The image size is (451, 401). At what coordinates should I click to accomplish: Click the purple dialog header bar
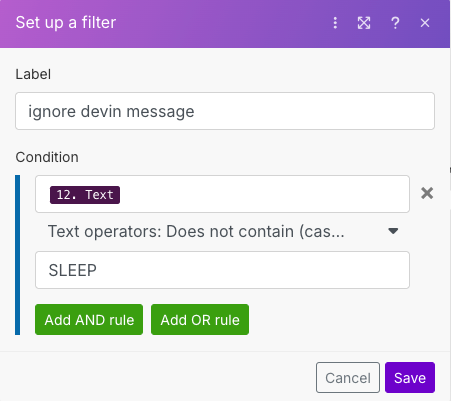point(225,24)
